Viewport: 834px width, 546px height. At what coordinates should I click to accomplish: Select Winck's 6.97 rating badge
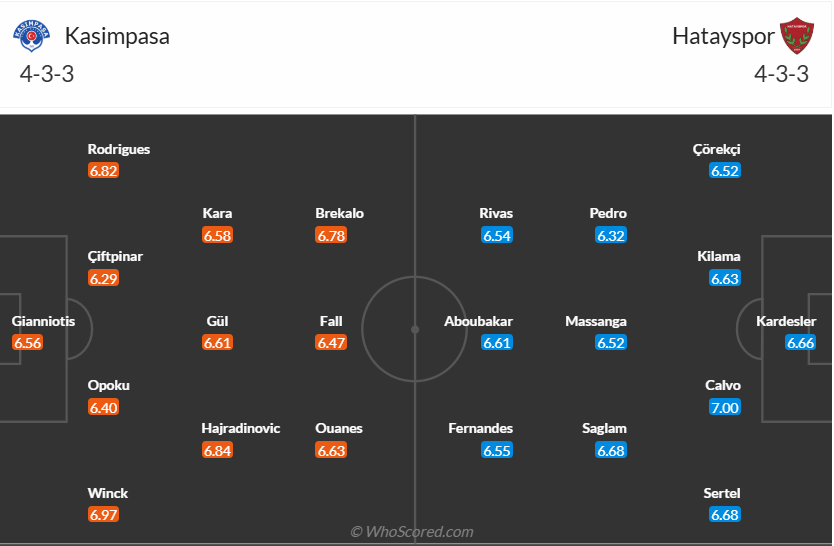[x=104, y=515]
